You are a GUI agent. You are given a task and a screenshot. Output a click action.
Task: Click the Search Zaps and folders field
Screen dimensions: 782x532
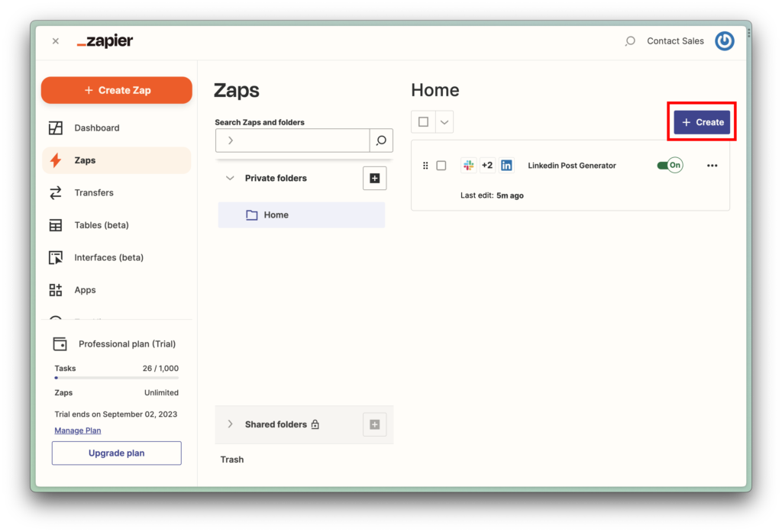tap(292, 140)
